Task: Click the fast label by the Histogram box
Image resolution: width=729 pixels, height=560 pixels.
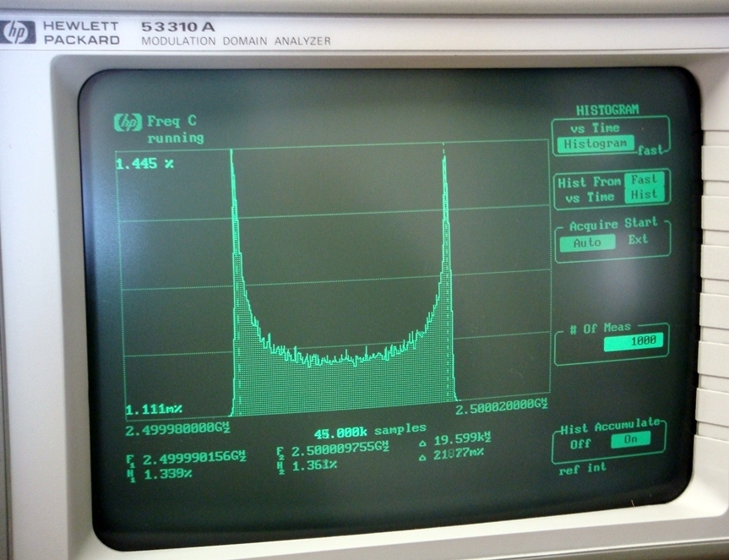Action: 650,150
